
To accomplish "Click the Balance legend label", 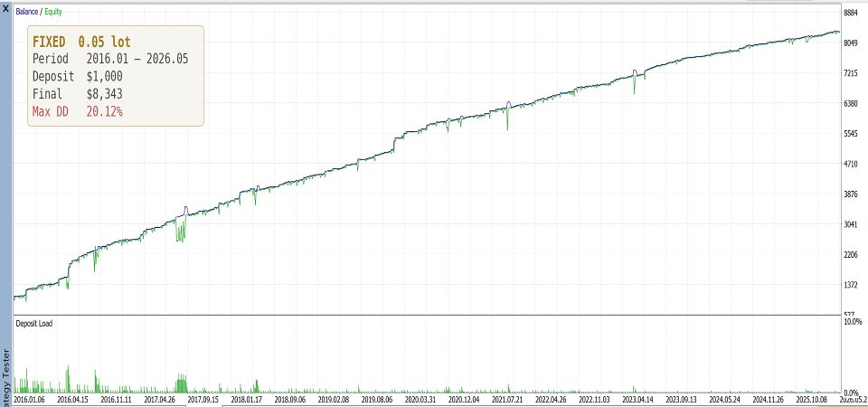I will (x=26, y=11).
